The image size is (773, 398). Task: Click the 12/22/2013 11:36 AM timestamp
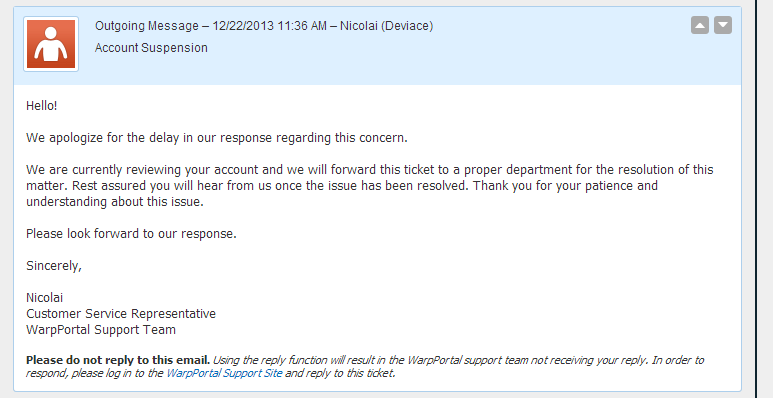coord(269,26)
